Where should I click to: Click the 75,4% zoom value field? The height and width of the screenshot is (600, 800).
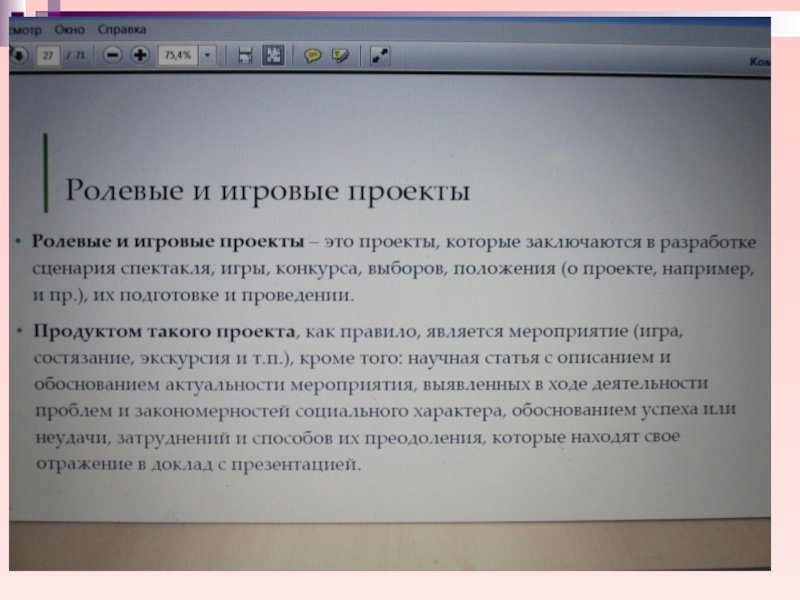[x=177, y=56]
